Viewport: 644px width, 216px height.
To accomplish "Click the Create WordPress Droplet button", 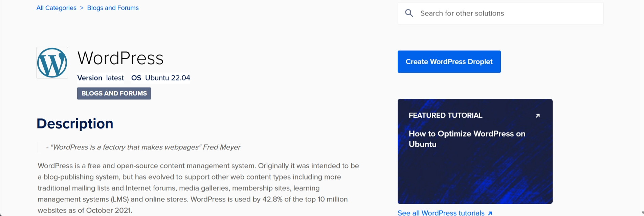I will point(449,62).
